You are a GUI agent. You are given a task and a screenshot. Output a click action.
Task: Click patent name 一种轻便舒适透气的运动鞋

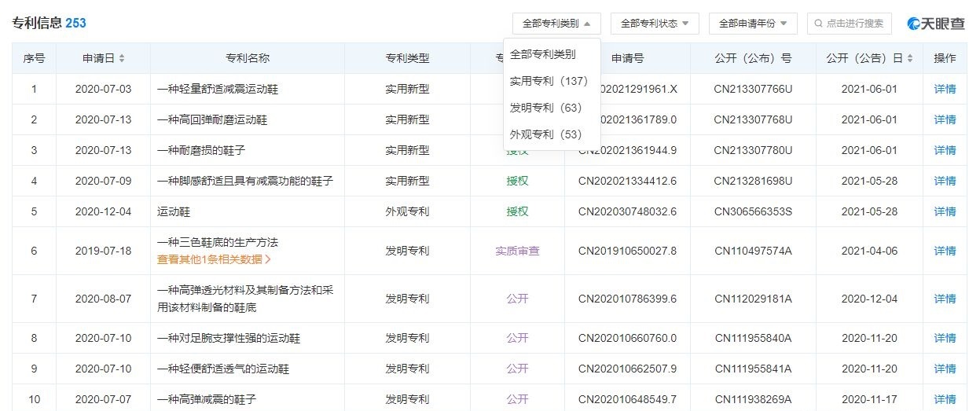click(x=223, y=369)
